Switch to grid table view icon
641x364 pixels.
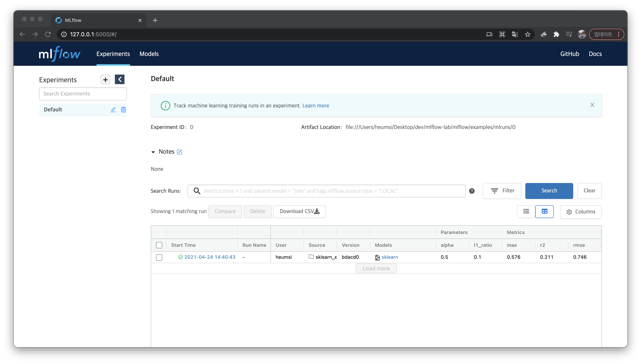pyautogui.click(x=544, y=212)
